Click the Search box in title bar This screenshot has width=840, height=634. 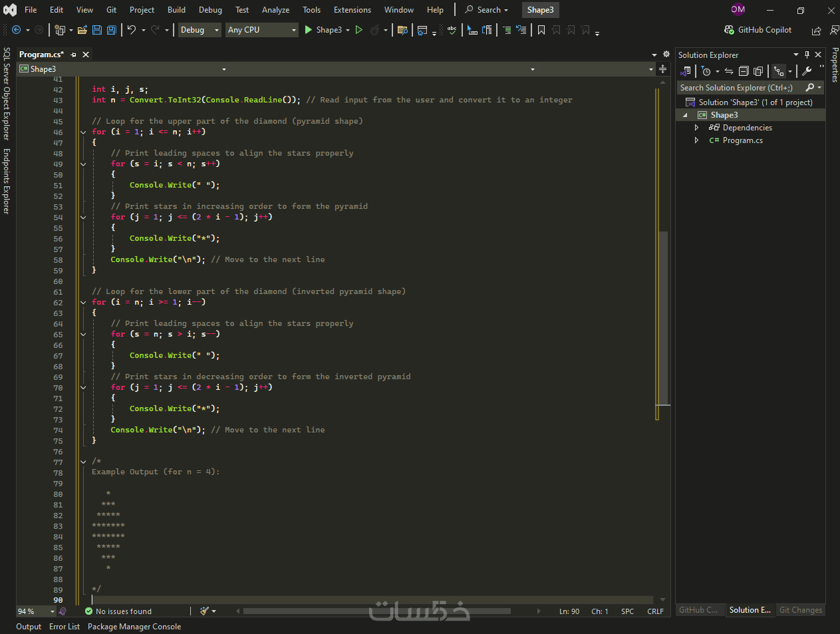487,10
